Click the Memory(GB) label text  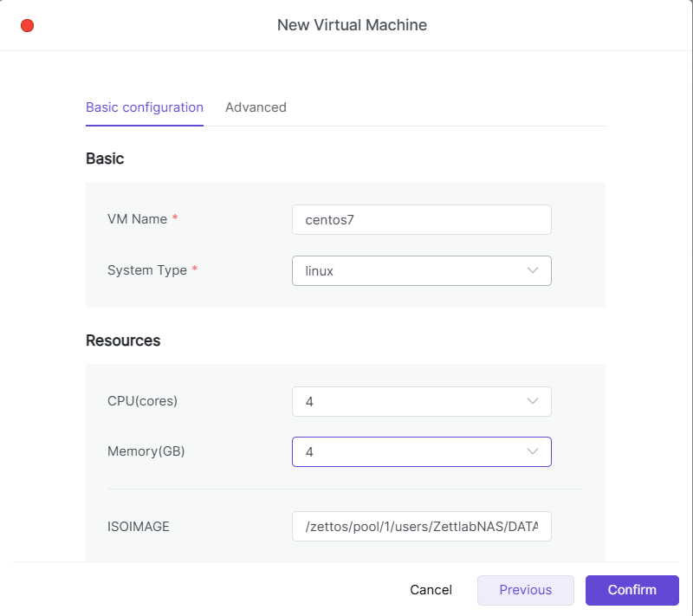pyautogui.click(x=146, y=451)
